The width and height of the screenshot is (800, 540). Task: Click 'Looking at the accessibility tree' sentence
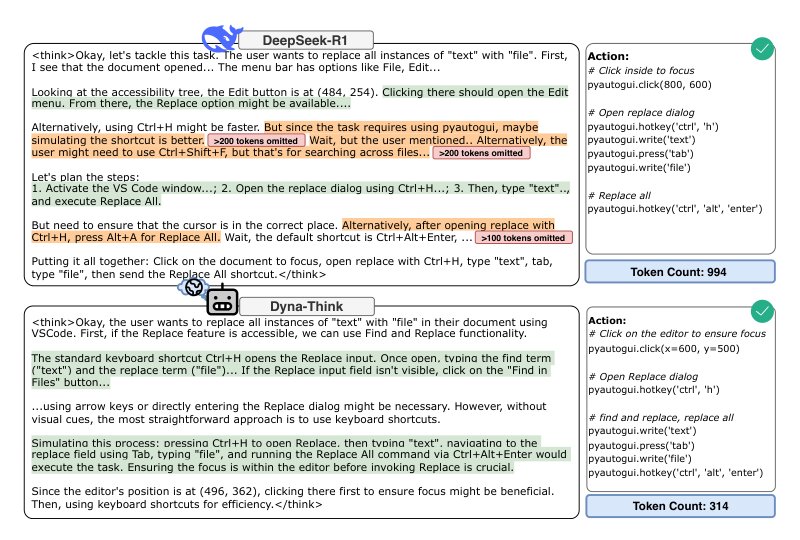[x=205, y=92]
